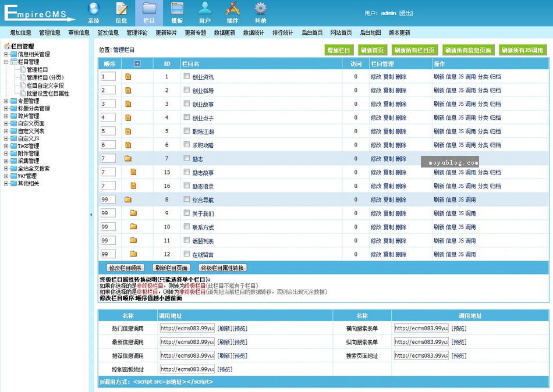Open the 模板 window icon section
The width and height of the screenshot is (553, 392).
tap(177, 13)
